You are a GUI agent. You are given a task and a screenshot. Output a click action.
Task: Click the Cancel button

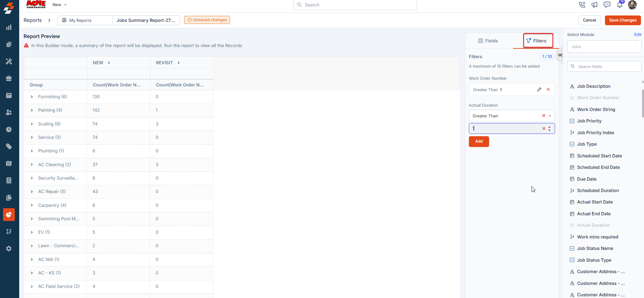click(589, 20)
